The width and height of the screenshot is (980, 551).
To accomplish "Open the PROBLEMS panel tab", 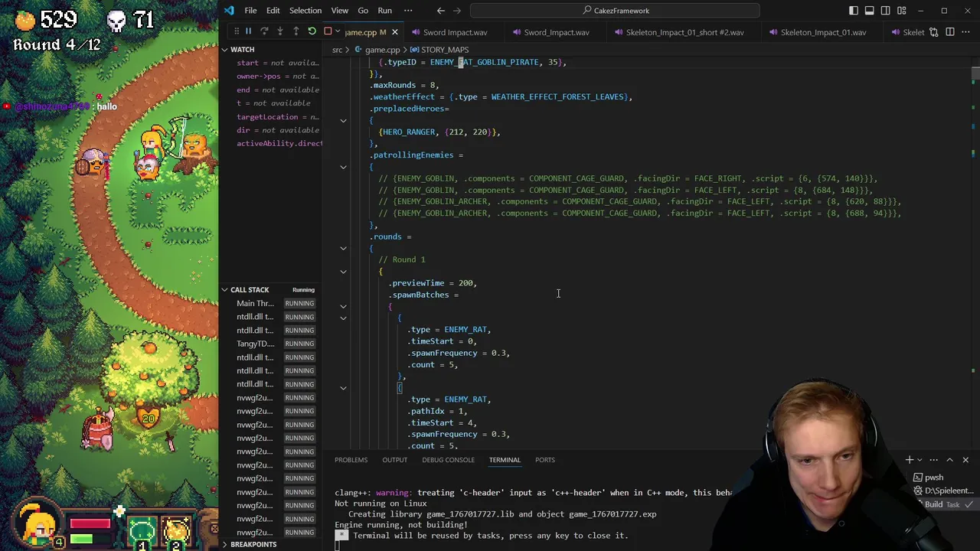I will pos(351,460).
